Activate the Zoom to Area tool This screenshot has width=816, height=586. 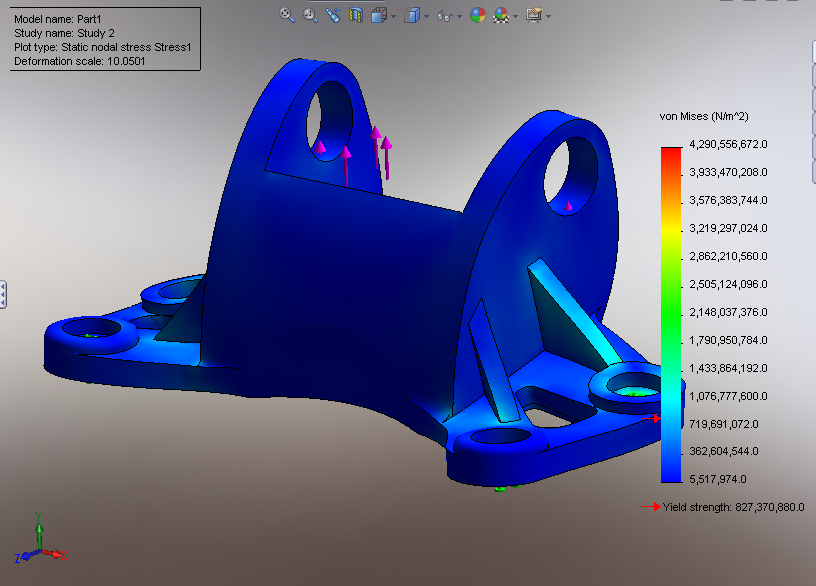309,14
